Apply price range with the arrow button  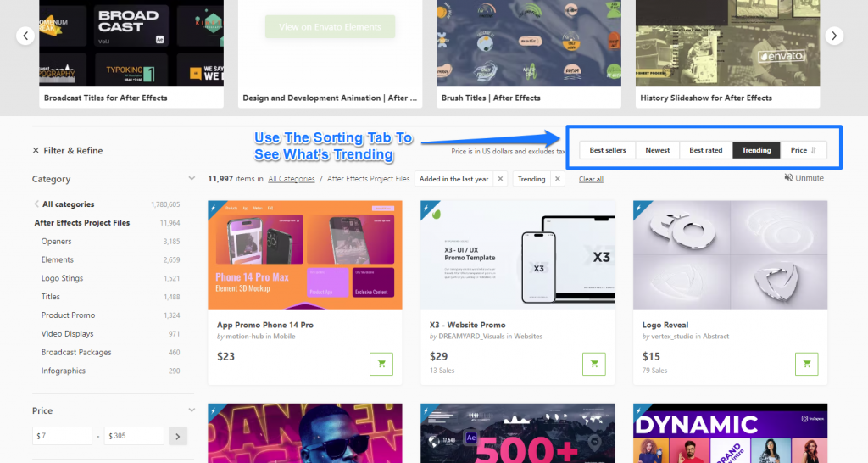click(178, 437)
